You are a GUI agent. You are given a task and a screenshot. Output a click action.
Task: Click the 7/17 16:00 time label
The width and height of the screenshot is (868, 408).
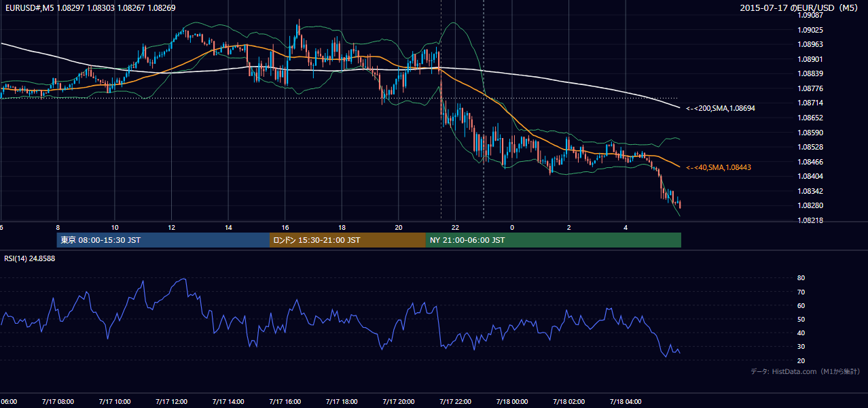tap(285, 402)
